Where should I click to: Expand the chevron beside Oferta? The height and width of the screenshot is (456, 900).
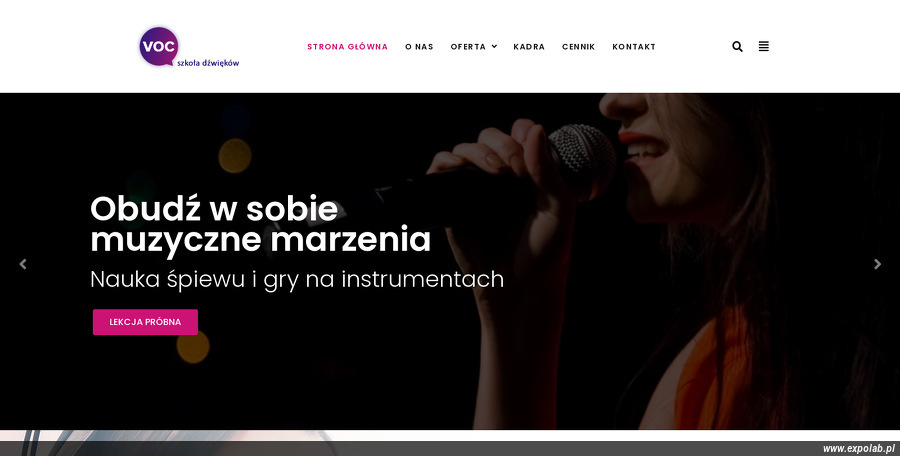pos(494,47)
